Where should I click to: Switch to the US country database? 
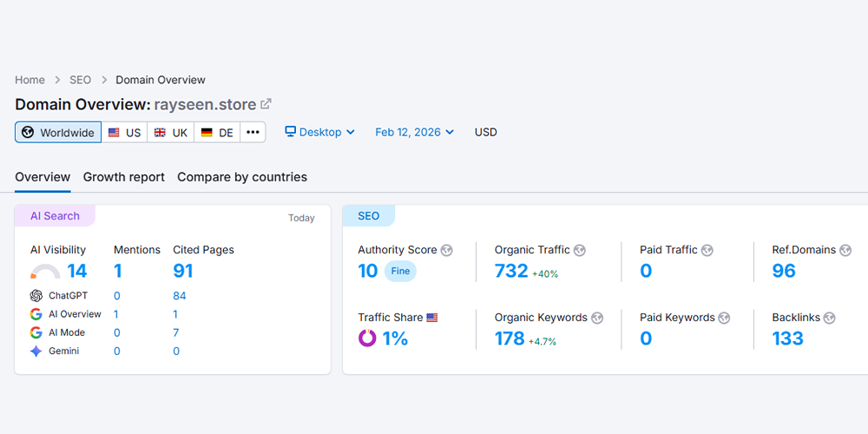pyautogui.click(x=124, y=133)
